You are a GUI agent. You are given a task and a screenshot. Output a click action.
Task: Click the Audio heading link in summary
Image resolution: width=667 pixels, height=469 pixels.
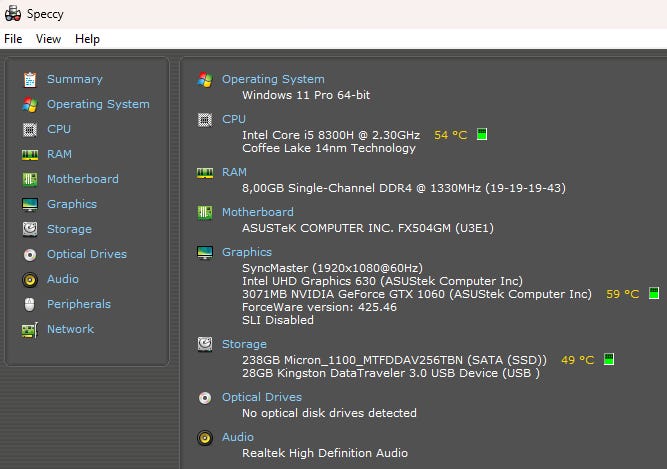(238, 437)
